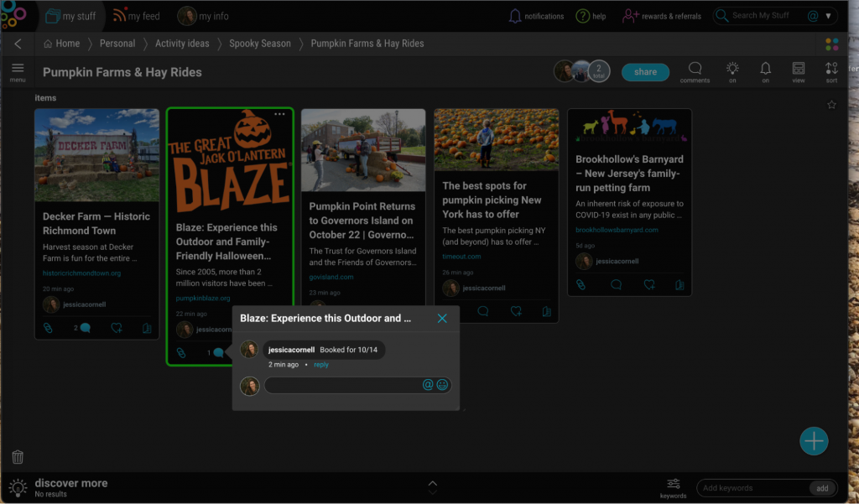The image size is (859, 504).
Task: Open the colored dots app grid icon
Action: [831, 44]
